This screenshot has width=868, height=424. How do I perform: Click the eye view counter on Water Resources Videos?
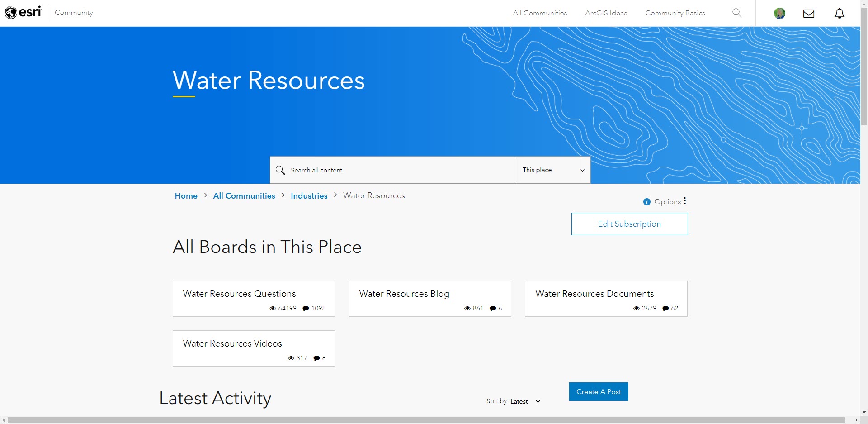point(292,358)
